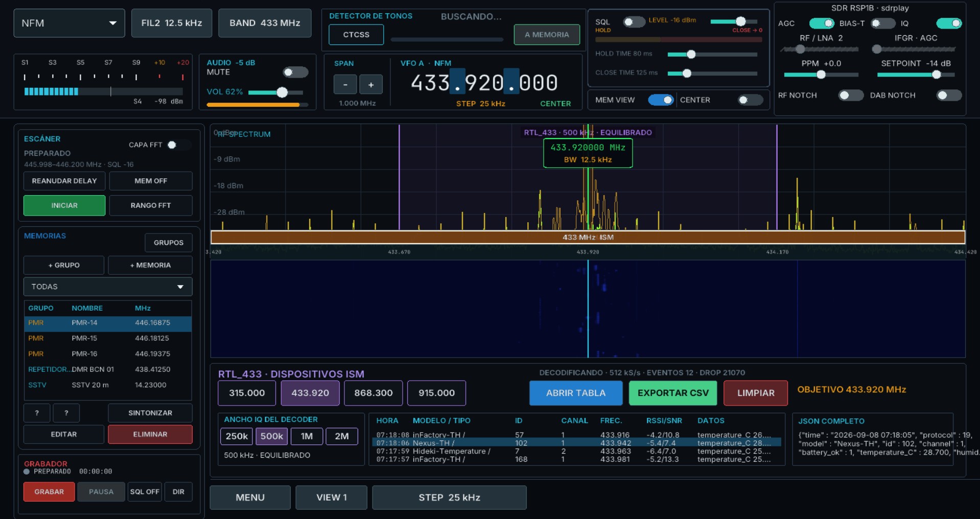
Task: Click the EDITAR button
Action: click(64, 434)
